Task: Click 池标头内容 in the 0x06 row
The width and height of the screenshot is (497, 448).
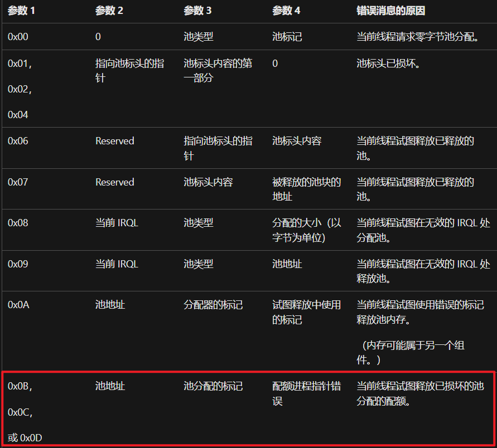Action: 297,141
